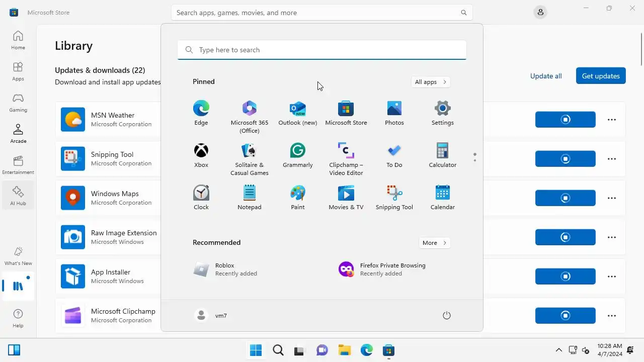Open Settings pinned app

click(442, 113)
